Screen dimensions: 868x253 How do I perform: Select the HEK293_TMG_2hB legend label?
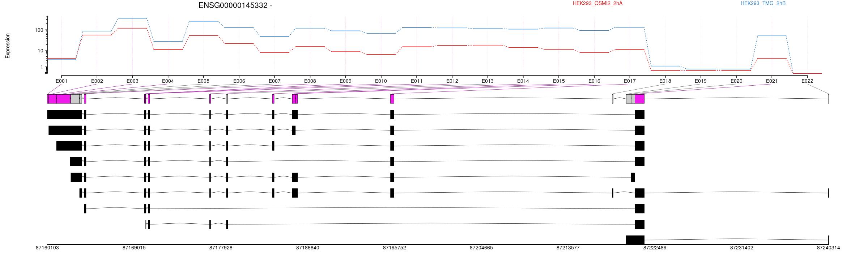coord(763,3)
